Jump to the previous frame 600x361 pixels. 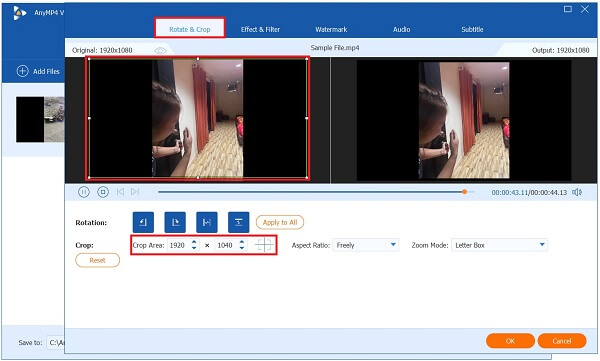click(x=120, y=192)
